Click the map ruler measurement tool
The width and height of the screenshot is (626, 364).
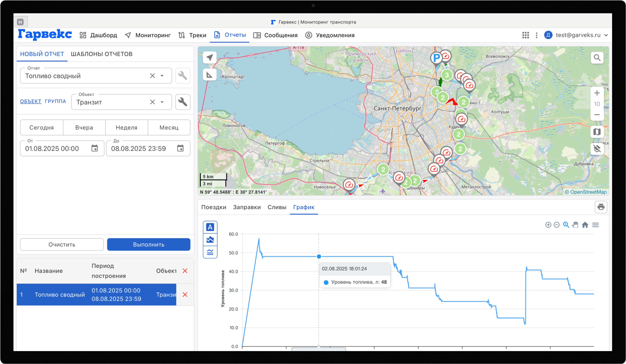[209, 75]
